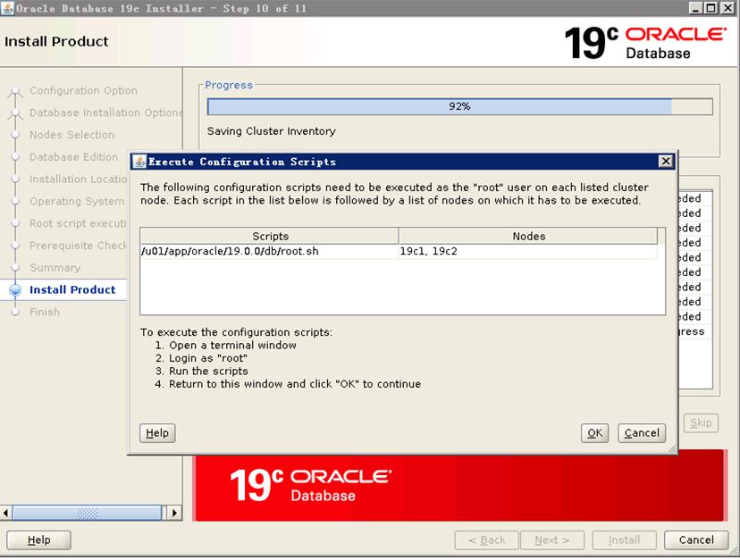Click the Help button in installer window
The image size is (740, 560).
point(38,539)
